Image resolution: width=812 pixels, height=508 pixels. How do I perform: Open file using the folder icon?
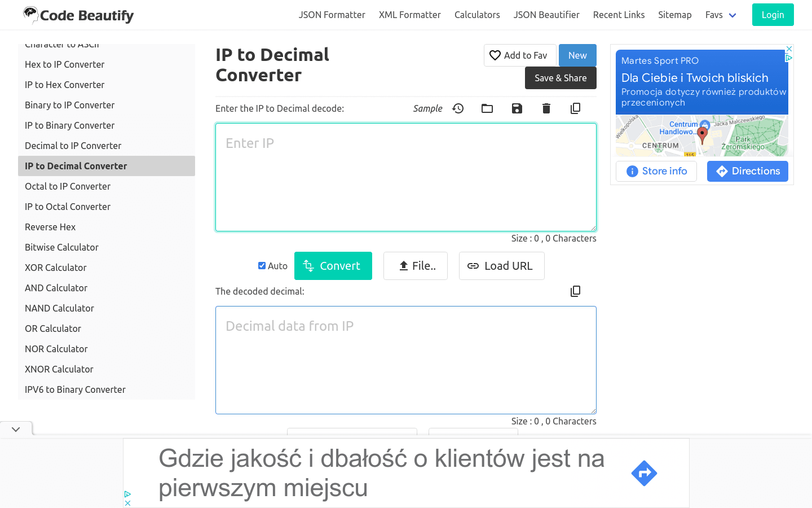[x=487, y=108]
